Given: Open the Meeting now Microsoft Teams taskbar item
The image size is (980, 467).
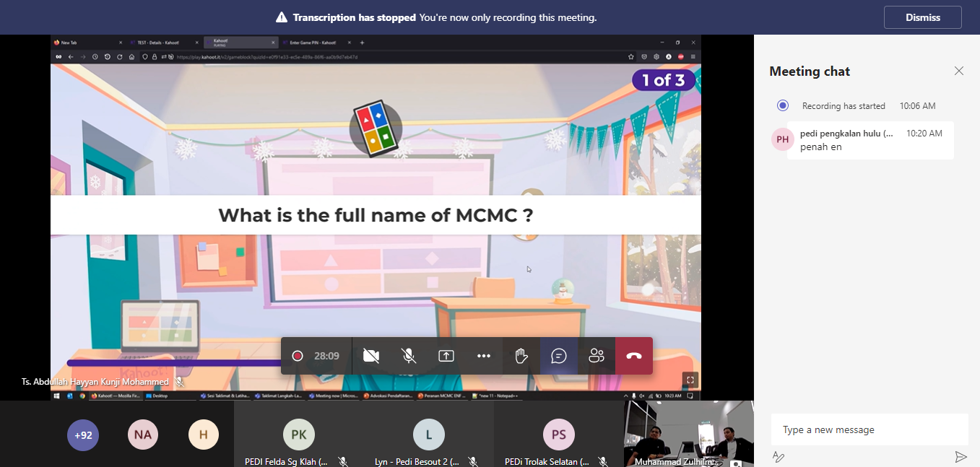Looking at the screenshot, I should 333,396.
